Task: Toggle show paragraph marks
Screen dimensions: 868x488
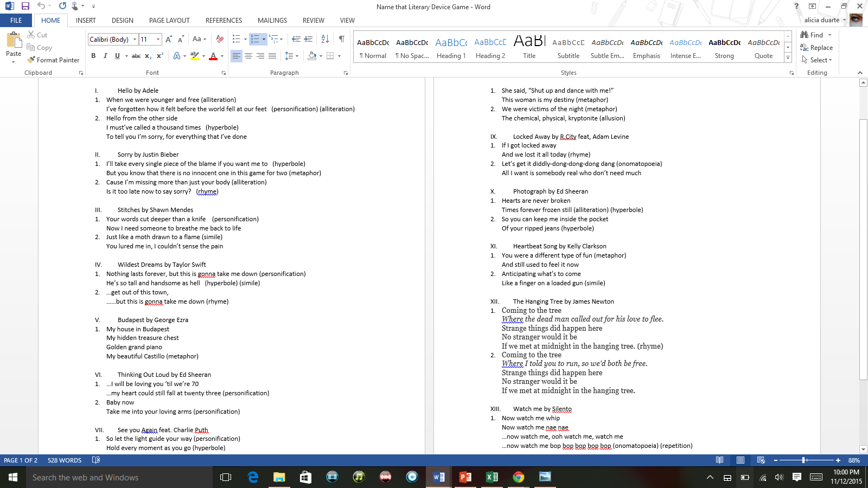Action: (x=341, y=39)
